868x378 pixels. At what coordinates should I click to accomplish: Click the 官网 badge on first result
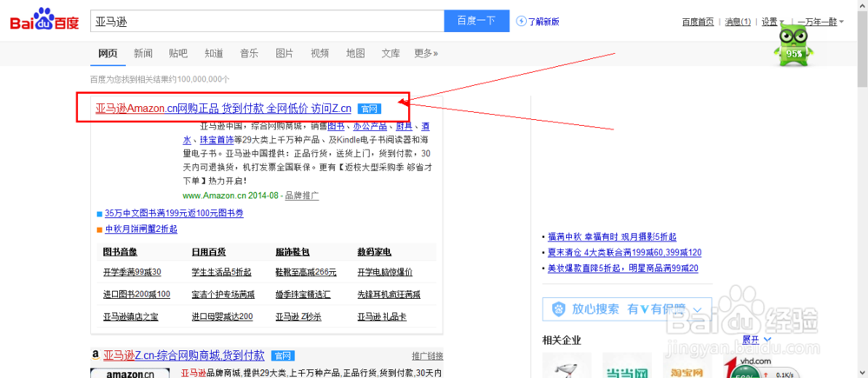(369, 109)
